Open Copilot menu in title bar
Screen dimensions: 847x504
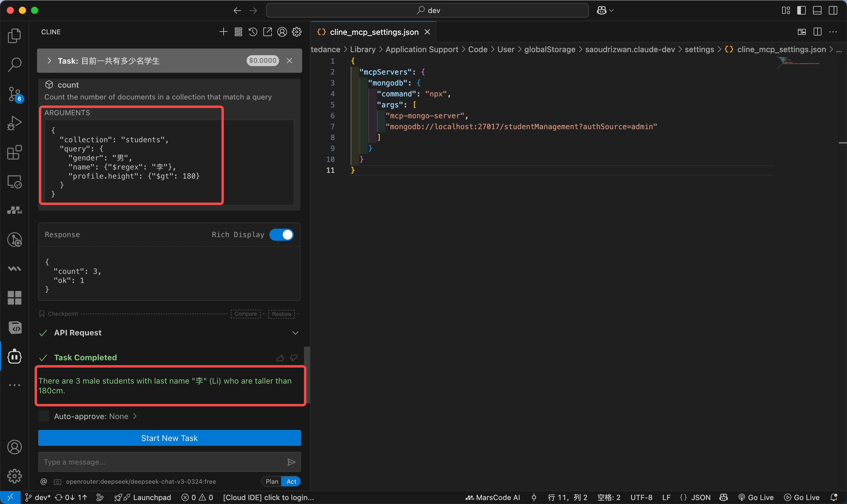pyautogui.click(x=605, y=11)
